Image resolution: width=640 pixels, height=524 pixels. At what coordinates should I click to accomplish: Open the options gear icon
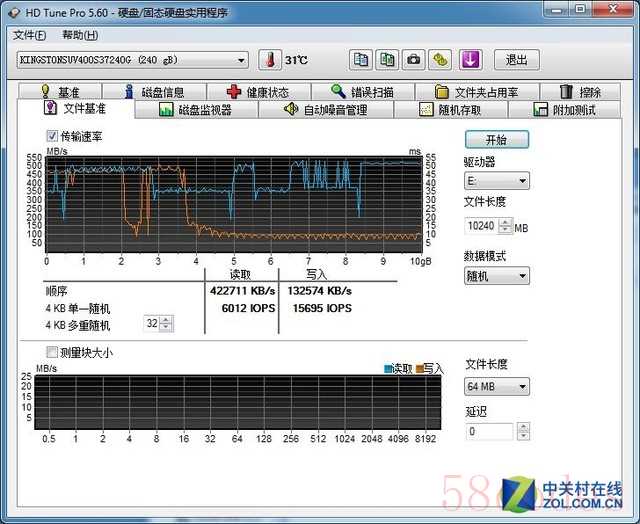coord(440,60)
